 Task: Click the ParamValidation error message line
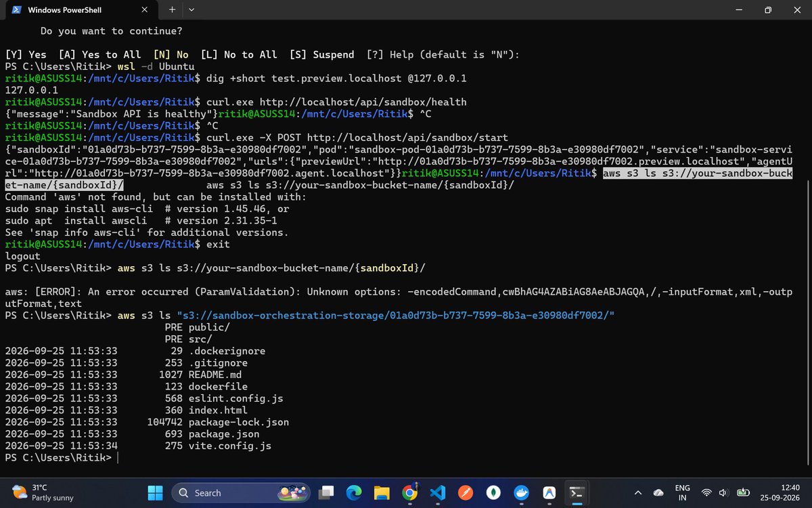coord(399,297)
